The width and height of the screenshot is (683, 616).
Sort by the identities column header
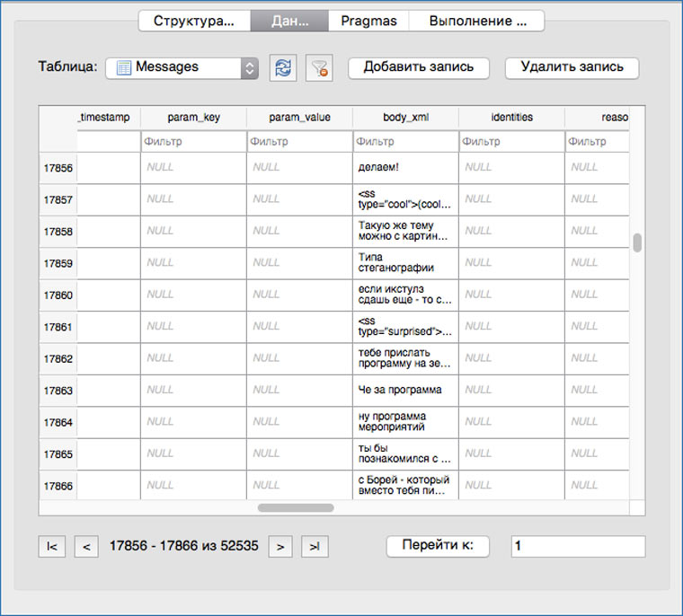(x=511, y=118)
